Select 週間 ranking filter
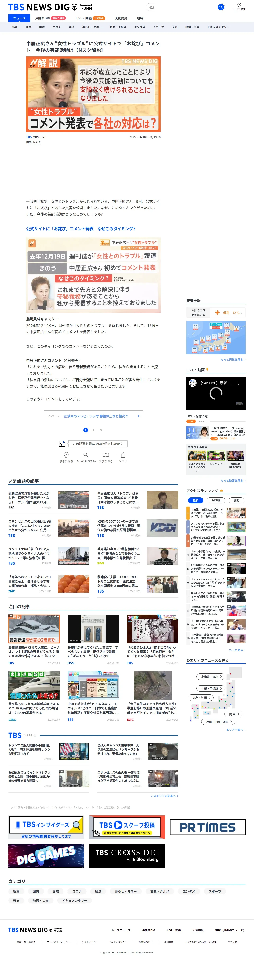This screenshot has width=254, height=980. click(x=236, y=500)
